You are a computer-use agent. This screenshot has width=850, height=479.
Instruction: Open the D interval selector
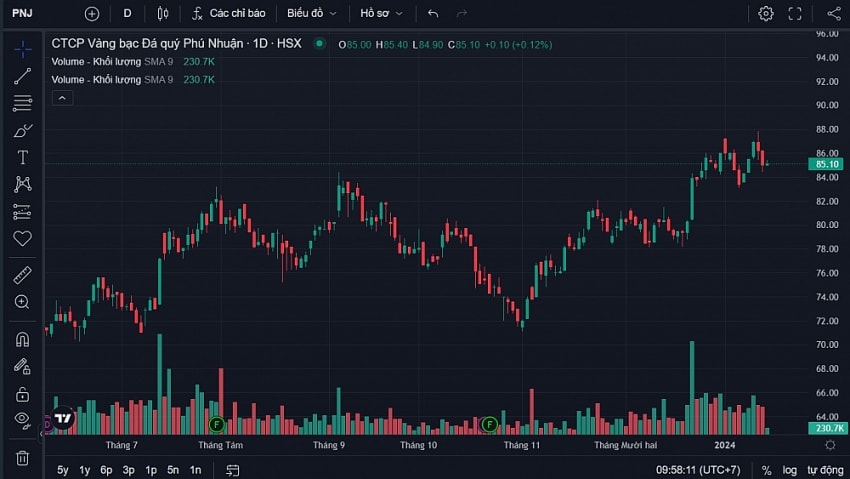(x=127, y=14)
